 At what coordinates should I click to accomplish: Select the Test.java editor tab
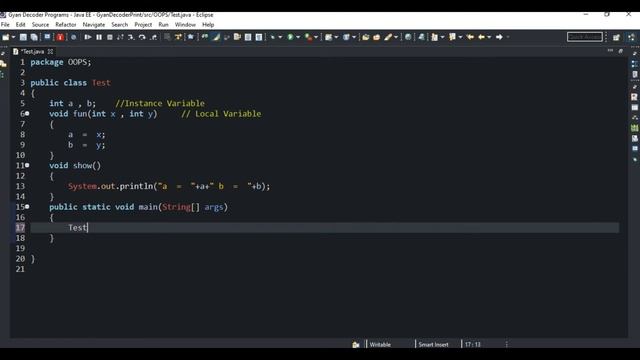[32, 51]
